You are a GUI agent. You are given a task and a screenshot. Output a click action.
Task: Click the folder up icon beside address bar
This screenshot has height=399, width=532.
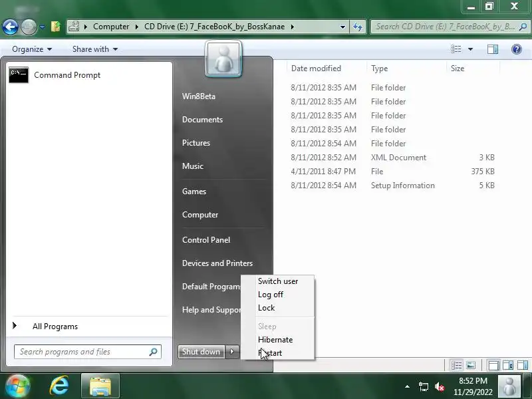point(56,27)
